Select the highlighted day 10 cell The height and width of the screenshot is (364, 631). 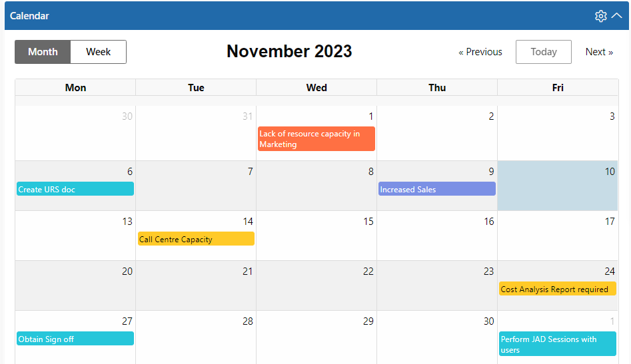pos(558,186)
